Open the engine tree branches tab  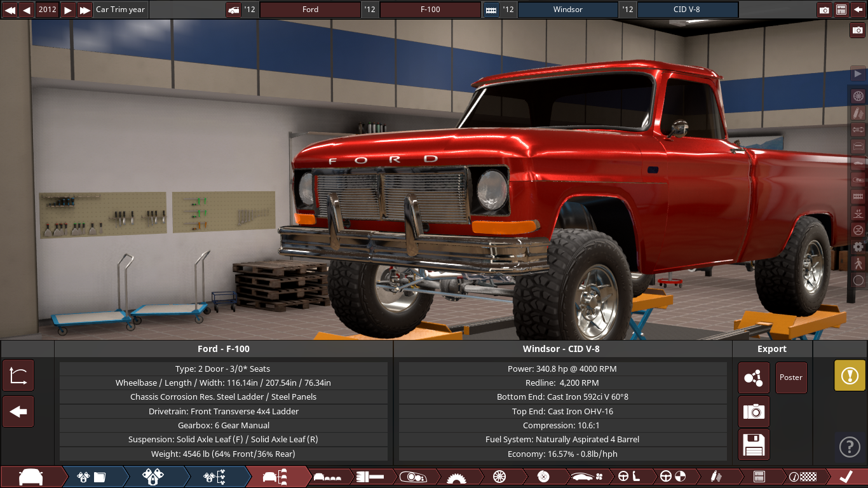tap(215, 477)
